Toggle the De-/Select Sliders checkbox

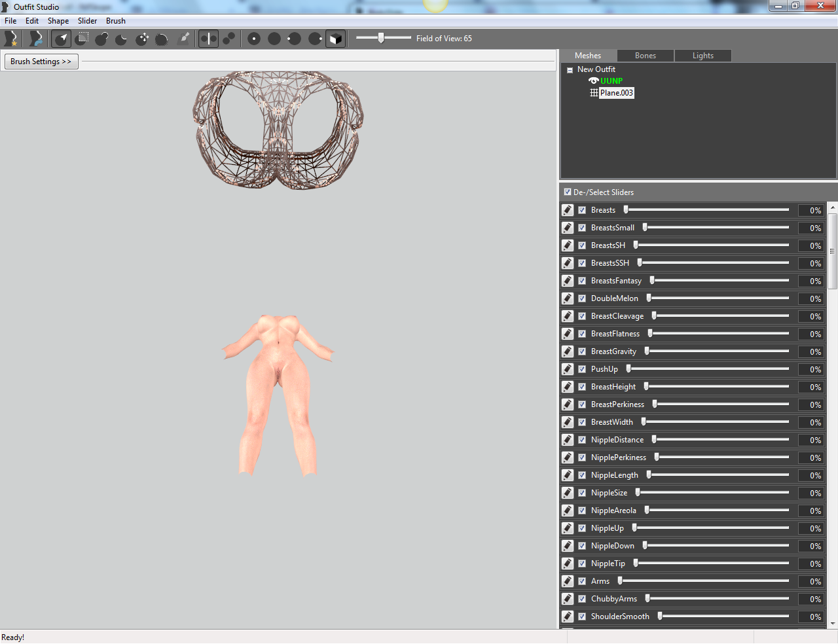[568, 192]
